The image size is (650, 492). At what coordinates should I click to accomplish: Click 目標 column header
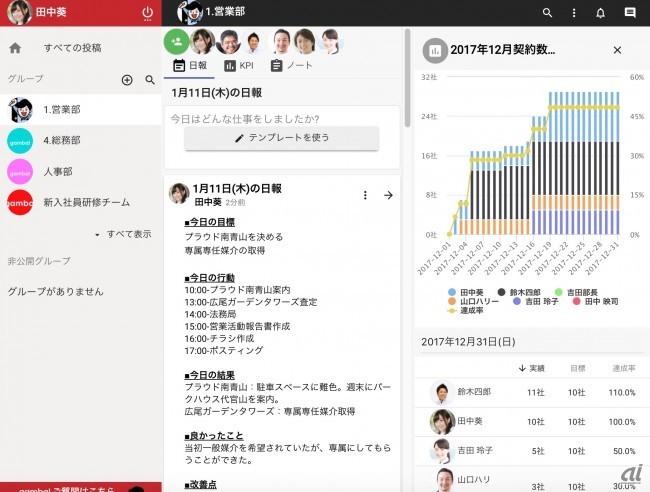577,368
